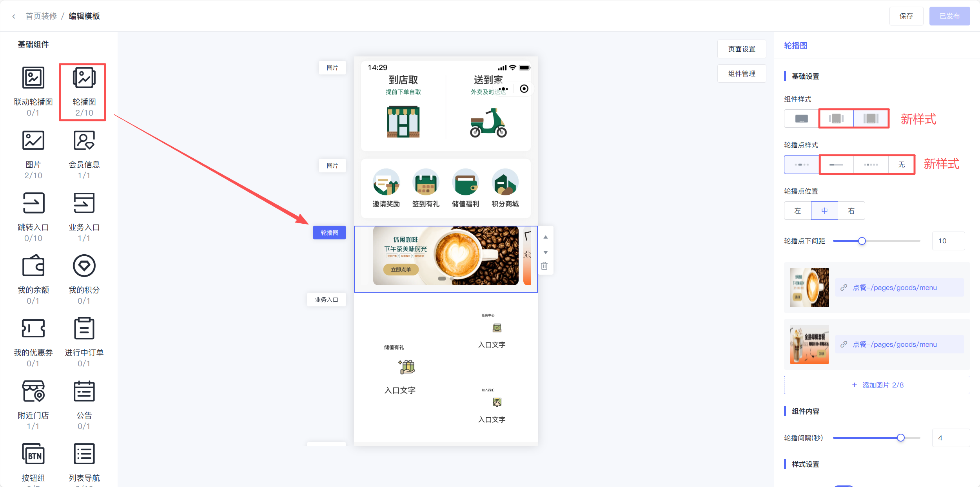Viewport: 980px width, 487px height.
Task: Set carousel dot position to 左
Action: tap(797, 211)
